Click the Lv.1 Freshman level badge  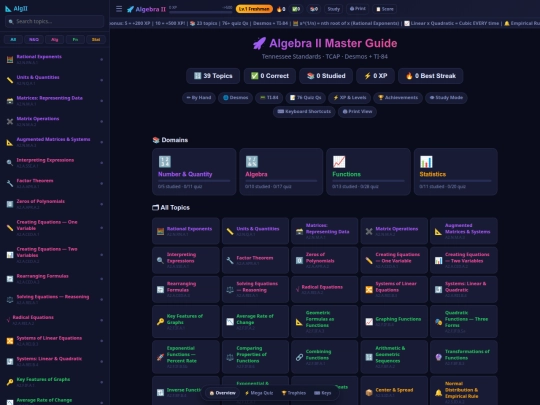coord(254,9)
